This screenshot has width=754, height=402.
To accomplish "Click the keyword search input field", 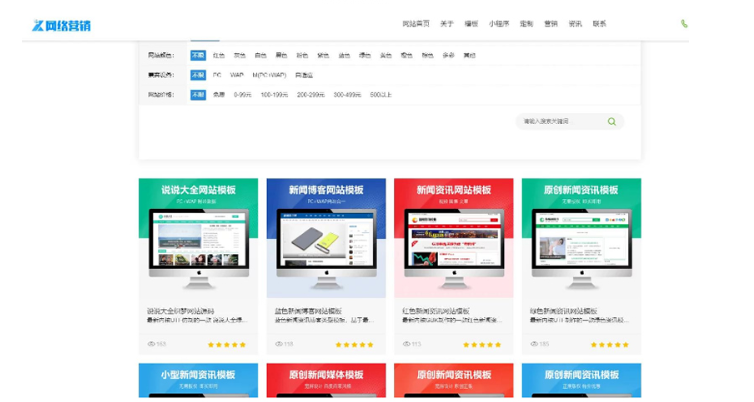I will [x=560, y=122].
